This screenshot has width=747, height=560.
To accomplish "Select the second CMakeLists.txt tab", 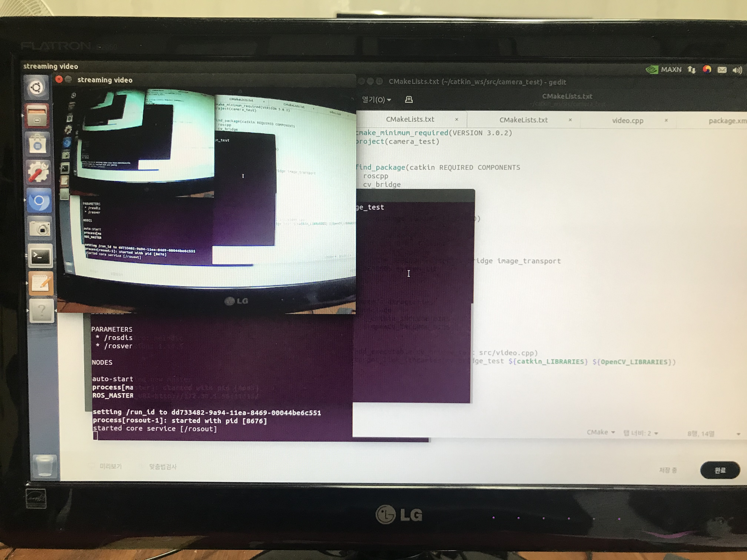I will point(523,120).
